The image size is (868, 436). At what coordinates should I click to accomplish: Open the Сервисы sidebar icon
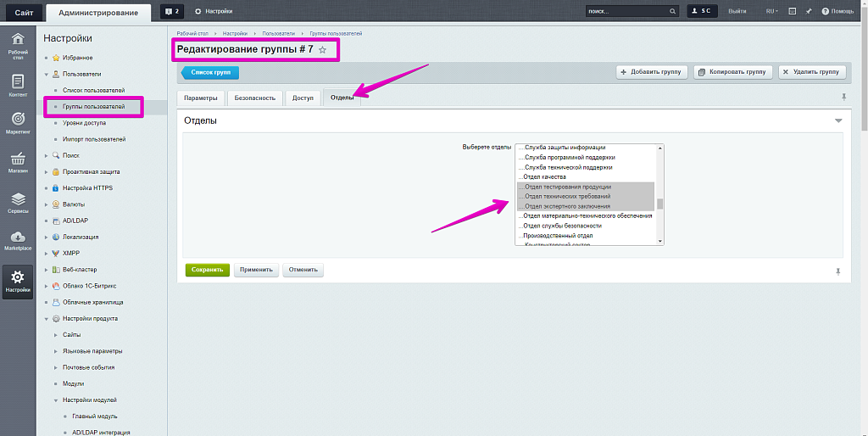point(17,202)
